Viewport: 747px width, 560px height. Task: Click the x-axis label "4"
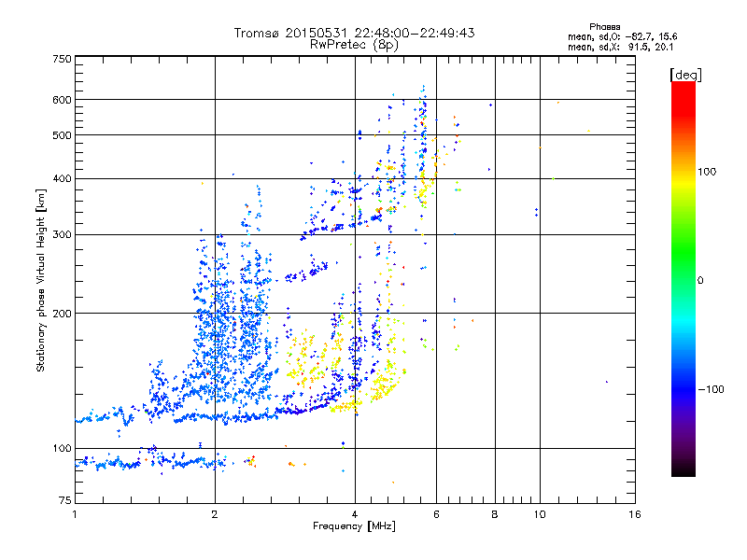tap(355, 514)
